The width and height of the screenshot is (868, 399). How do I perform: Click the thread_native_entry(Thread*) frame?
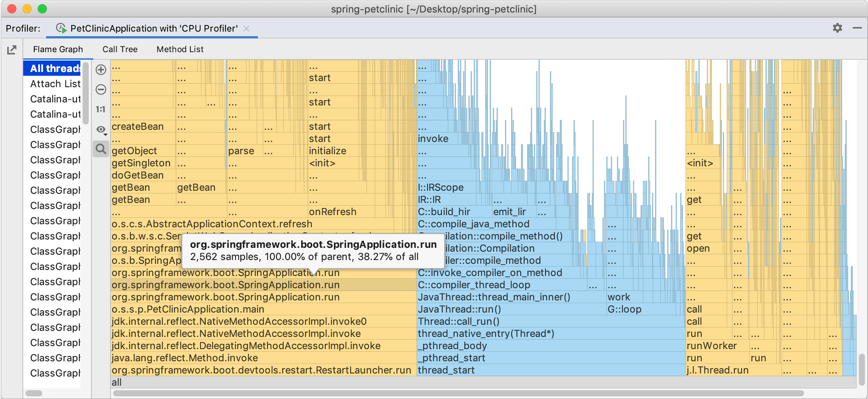[551, 334]
